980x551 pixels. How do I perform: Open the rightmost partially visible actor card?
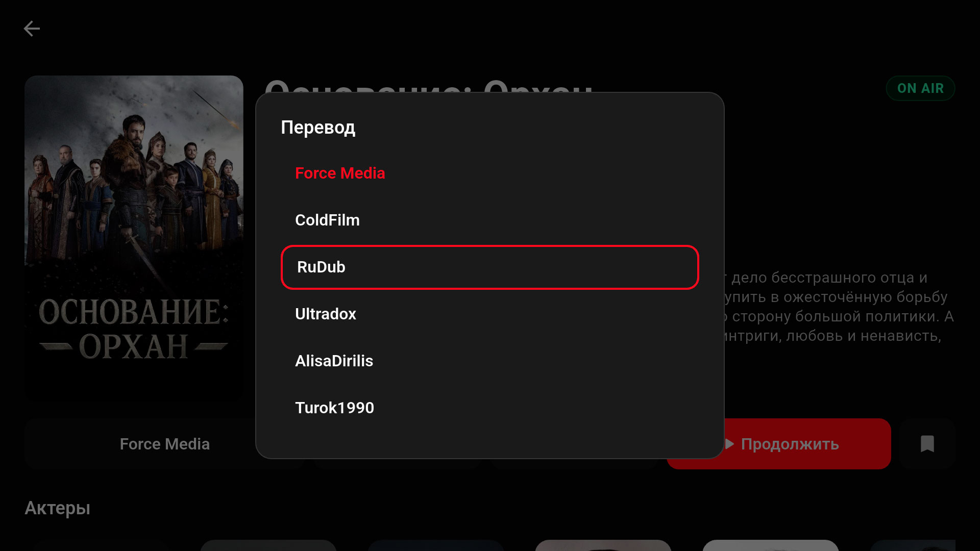(x=913, y=545)
